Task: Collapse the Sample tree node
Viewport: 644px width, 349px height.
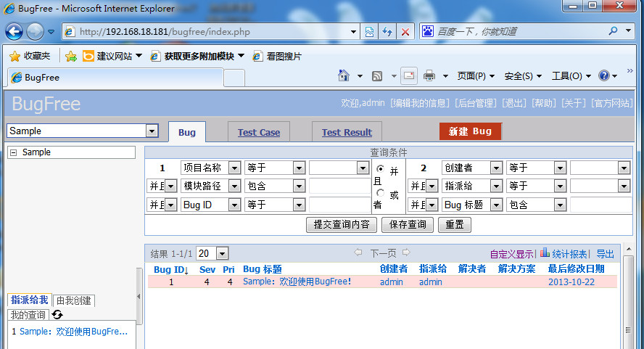Action: point(14,152)
